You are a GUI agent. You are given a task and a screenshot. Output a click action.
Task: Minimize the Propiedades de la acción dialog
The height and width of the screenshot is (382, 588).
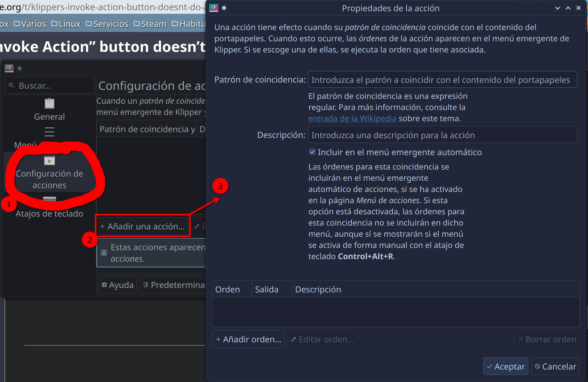[558, 8]
